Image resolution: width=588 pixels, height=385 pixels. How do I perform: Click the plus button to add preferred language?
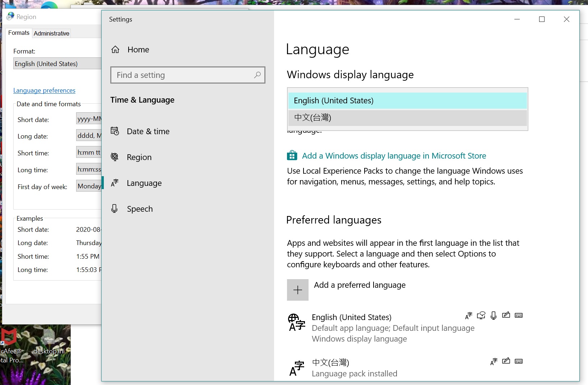tap(298, 290)
